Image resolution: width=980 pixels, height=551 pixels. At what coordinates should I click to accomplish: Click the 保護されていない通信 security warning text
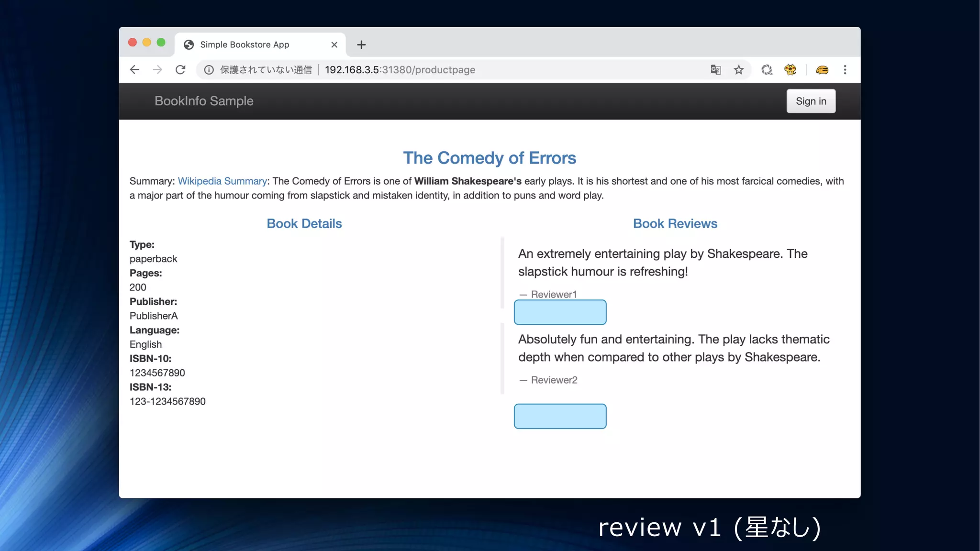[x=266, y=70]
